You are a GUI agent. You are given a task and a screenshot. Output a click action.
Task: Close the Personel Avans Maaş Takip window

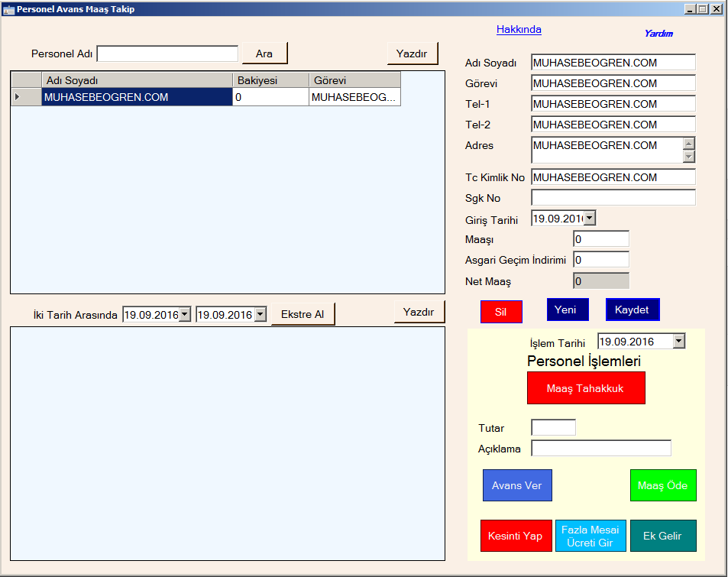(x=717, y=9)
